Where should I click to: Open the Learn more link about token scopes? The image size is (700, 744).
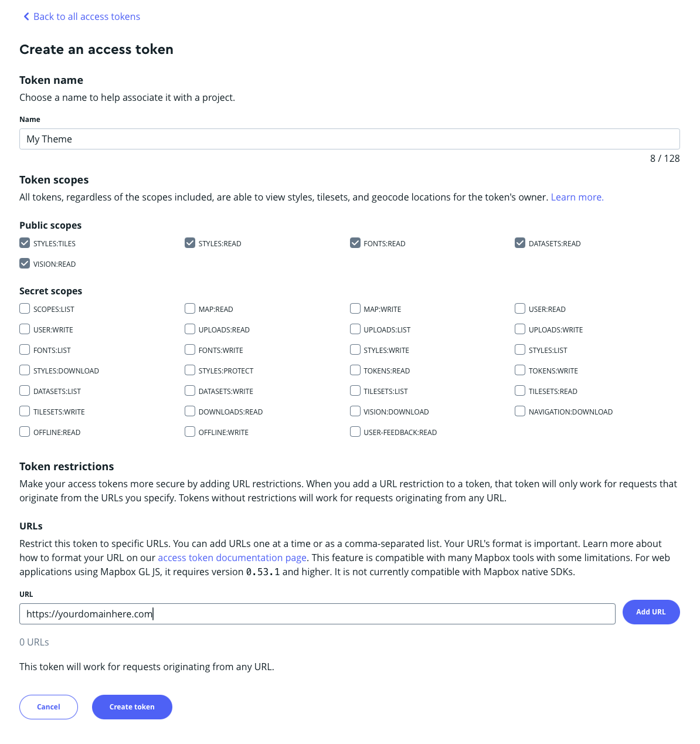tap(577, 197)
